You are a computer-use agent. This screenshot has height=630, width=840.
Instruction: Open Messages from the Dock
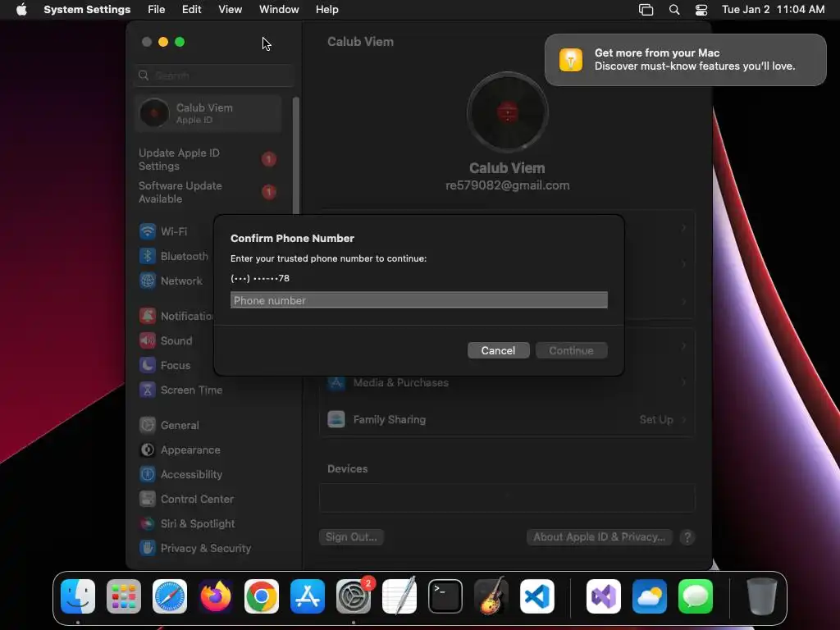696,596
